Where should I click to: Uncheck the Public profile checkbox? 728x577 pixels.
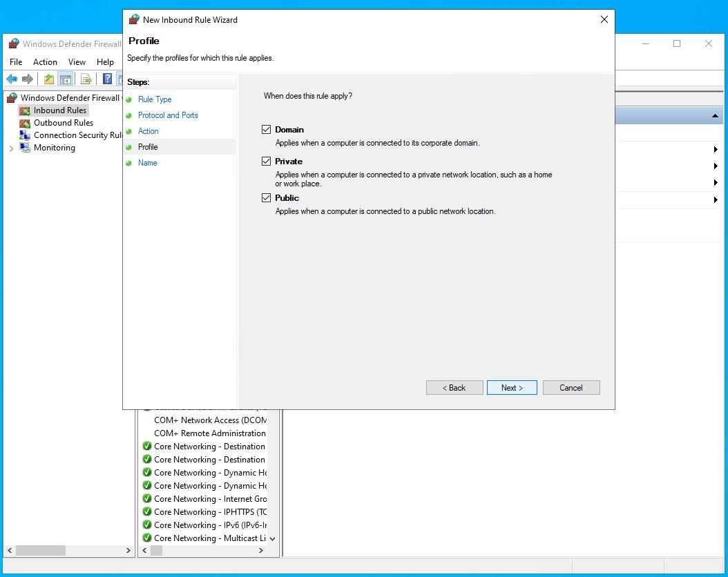(x=266, y=197)
